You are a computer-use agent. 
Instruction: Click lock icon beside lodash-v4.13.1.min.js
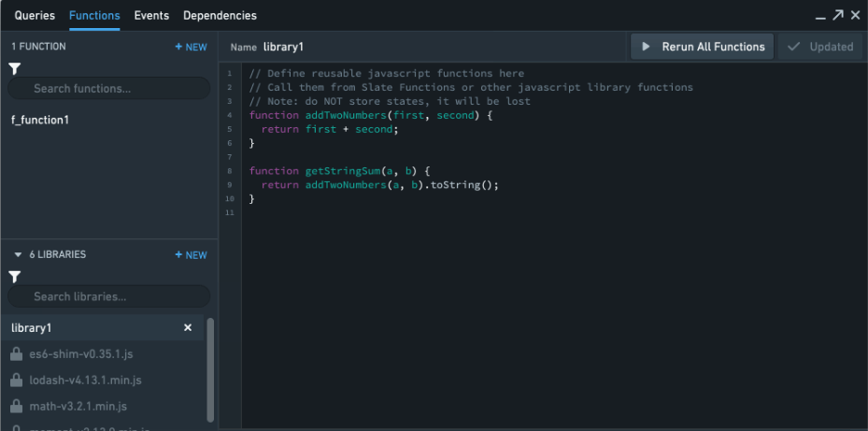point(16,380)
